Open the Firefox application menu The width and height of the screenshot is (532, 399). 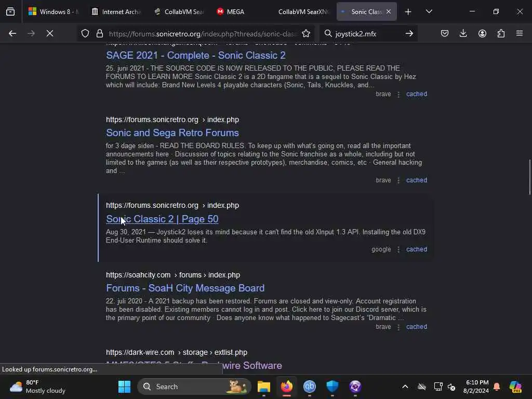click(520, 33)
